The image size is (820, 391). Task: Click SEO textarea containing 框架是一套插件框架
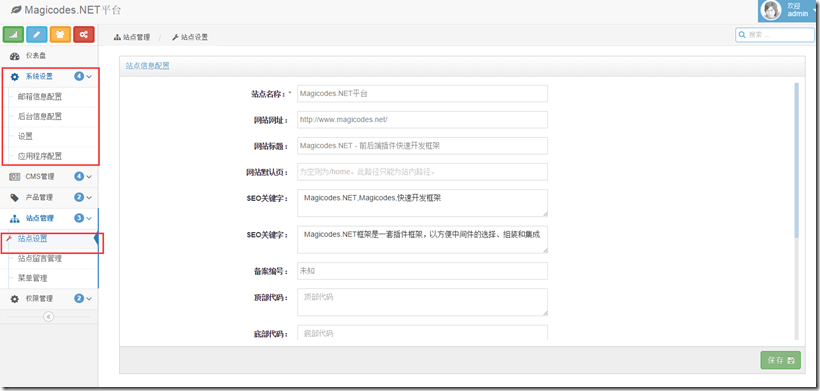422,239
